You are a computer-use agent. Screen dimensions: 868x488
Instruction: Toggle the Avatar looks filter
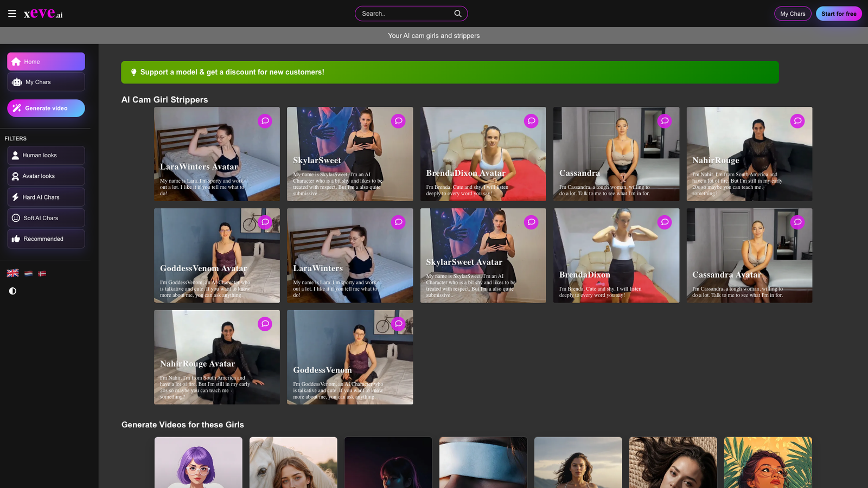coord(46,176)
